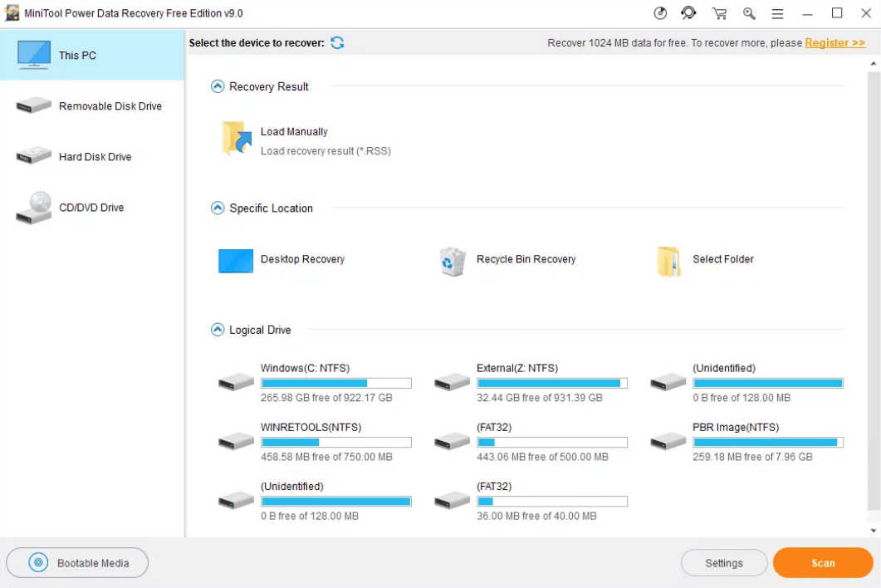881x588 pixels.
Task: Collapse the Logical Drive section
Action: [217, 330]
